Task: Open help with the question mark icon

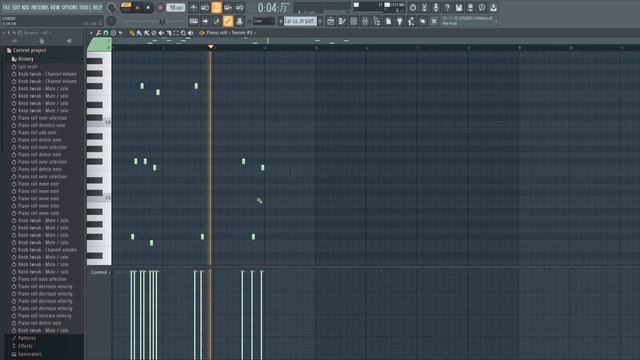Action: (x=447, y=7)
